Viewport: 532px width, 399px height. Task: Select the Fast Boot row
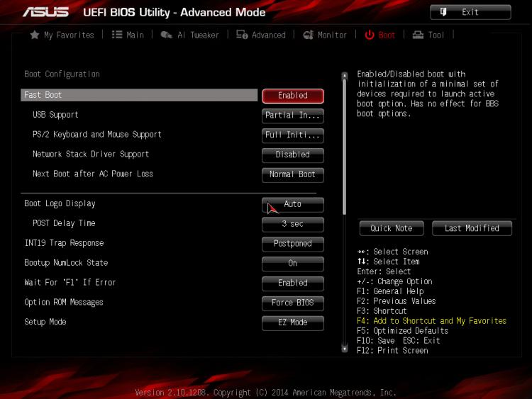(x=139, y=95)
